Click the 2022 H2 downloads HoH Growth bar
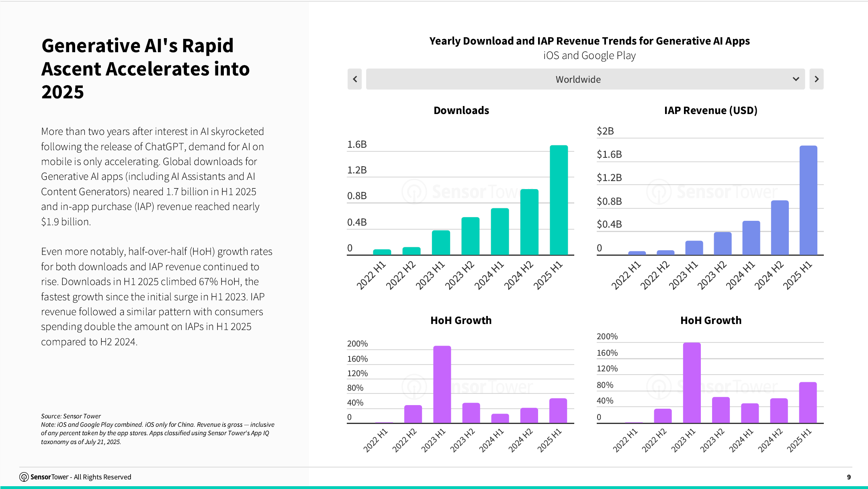The width and height of the screenshot is (868, 489). (413, 414)
